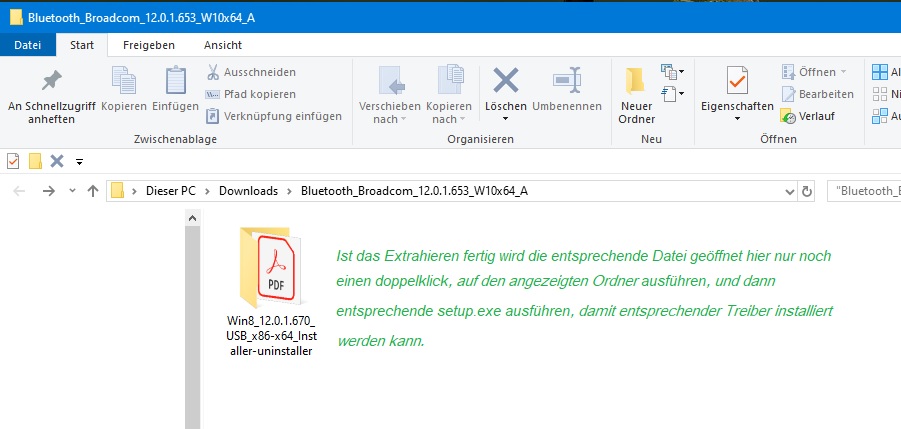Click the Bearbeiten ribbon command
The width and height of the screenshot is (901, 429).
(818, 94)
